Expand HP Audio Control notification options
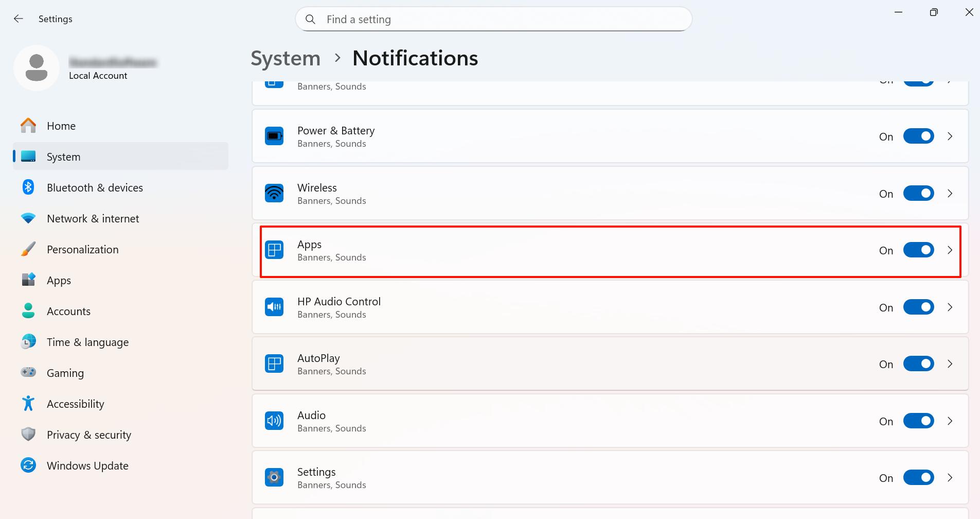The height and width of the screenshot is (519, 980). coord(949,307)
